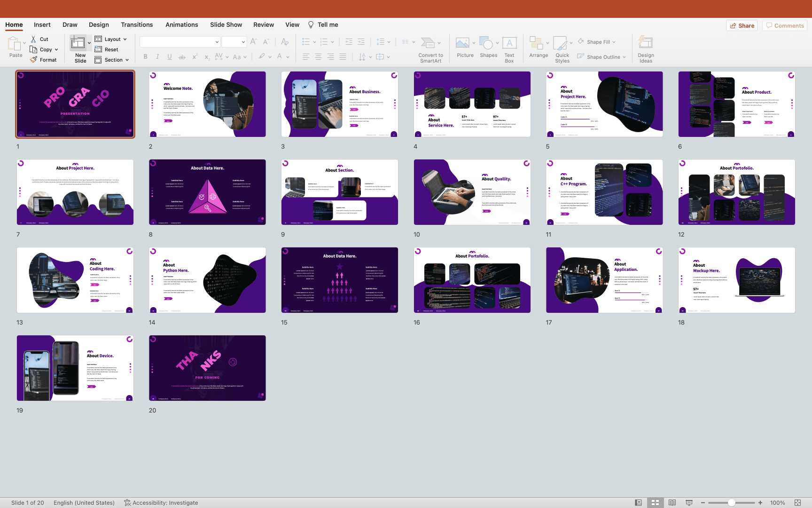Click the Paste clipboard icon

[15, 44]
